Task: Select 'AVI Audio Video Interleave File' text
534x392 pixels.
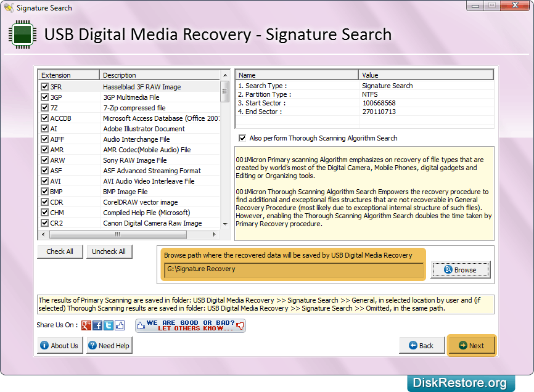Action: 149,181
